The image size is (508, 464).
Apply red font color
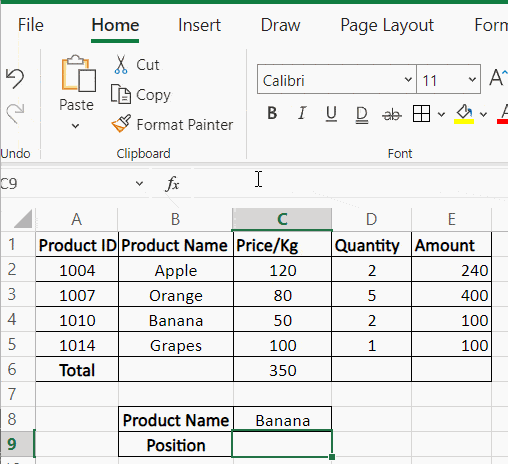pos(502,114)
